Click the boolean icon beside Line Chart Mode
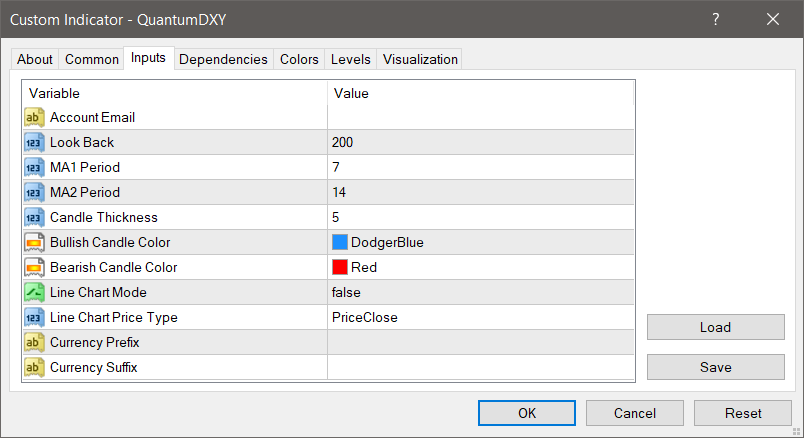 [34, 293]
